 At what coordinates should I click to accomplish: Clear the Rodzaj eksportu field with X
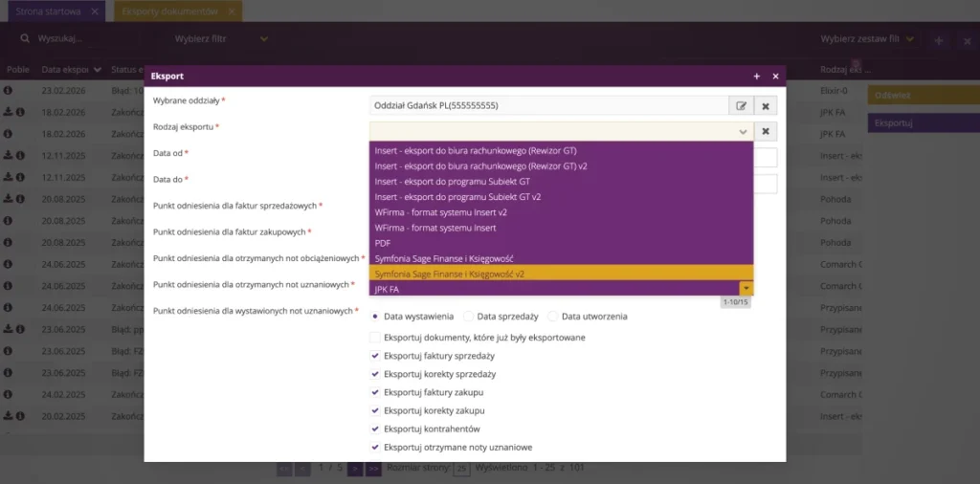766,132
